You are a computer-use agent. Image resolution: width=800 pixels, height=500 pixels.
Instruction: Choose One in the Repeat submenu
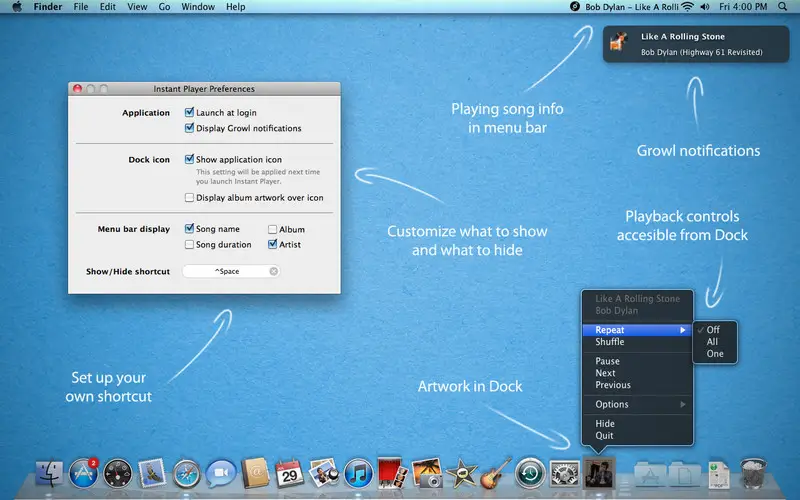click(715, 354)
